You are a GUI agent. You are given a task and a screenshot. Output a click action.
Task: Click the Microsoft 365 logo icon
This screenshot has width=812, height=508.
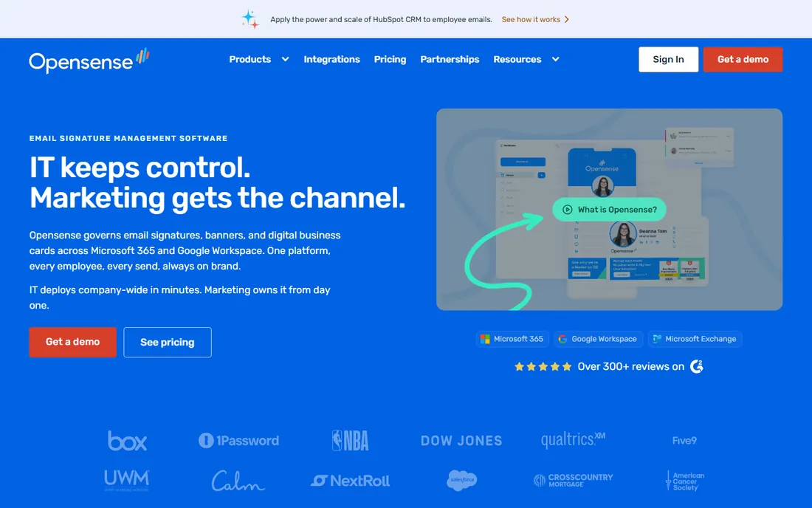tap(485, 339)
